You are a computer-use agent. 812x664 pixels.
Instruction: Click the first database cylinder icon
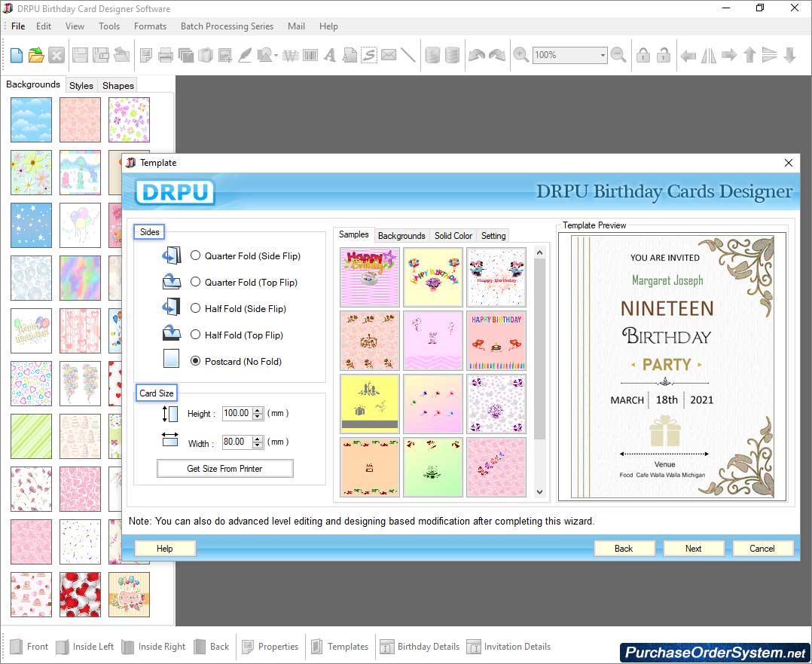[432, 55]
